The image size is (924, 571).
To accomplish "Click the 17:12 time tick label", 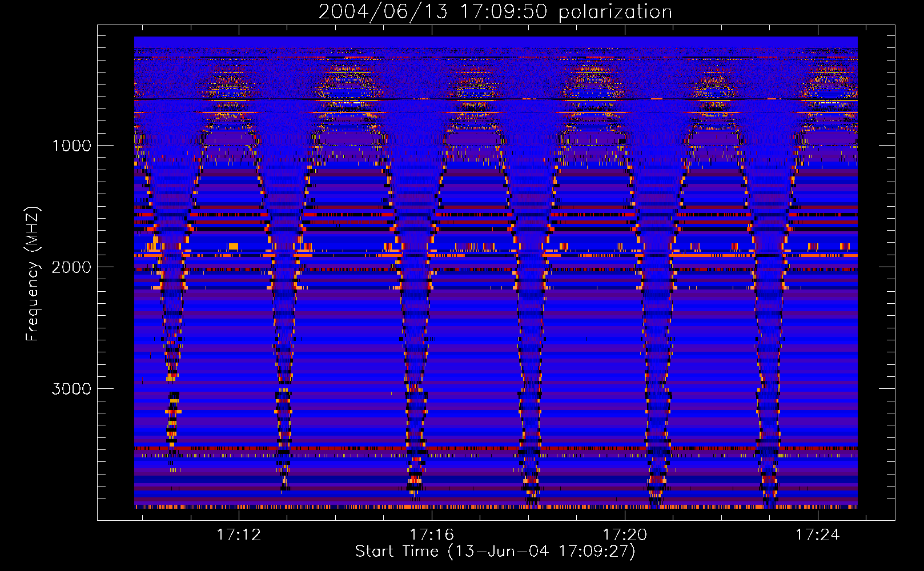I will 239,534.
